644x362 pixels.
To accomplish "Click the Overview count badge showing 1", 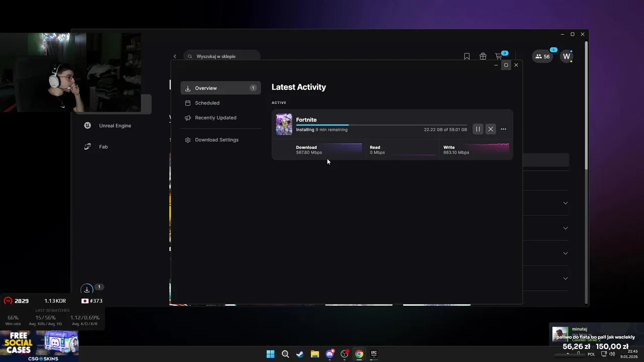I will (x=253, y=88).
